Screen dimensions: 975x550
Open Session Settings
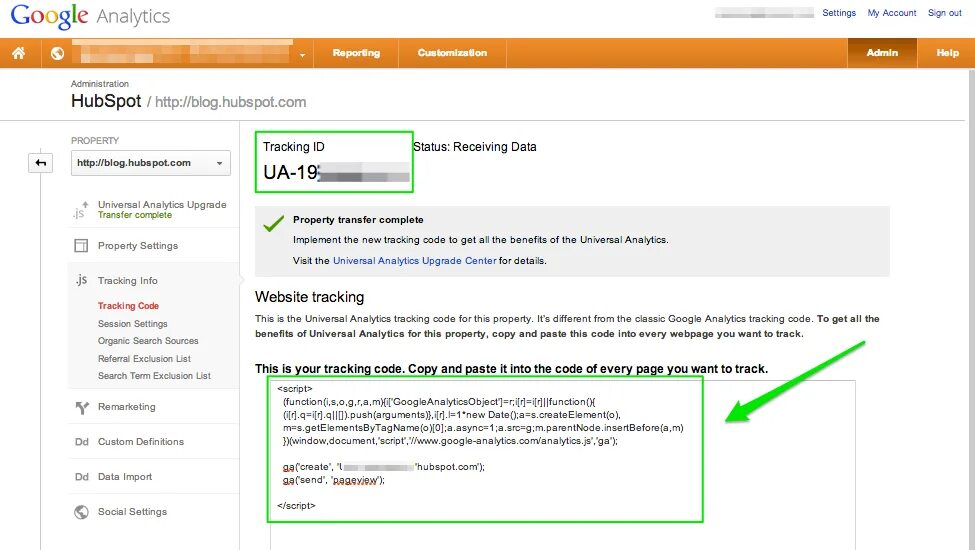click(x=132, y=324)
